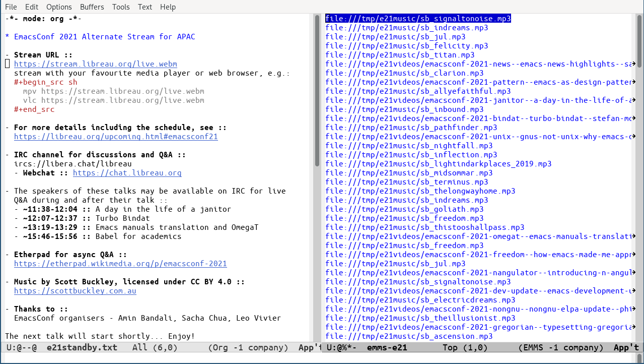Click the e21standby.txt buffer name in mode line
Screen dimensions: 644x364
[82, 347]
